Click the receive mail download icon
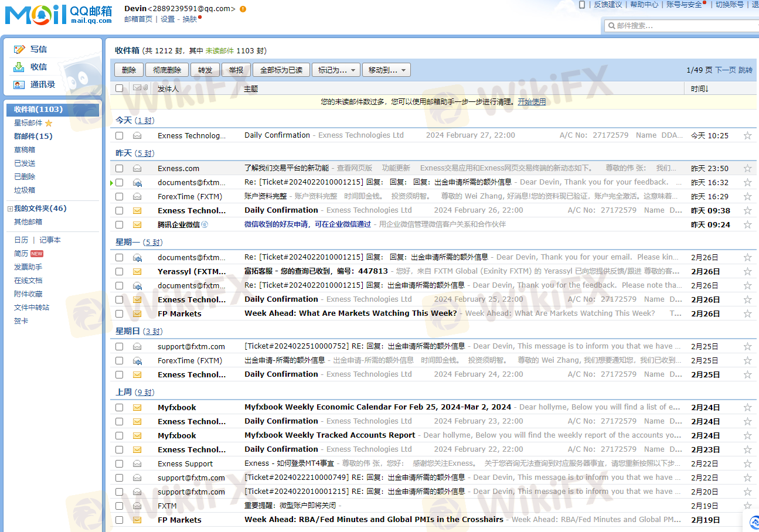The image size is (759, 532). [x=19, y=67]
